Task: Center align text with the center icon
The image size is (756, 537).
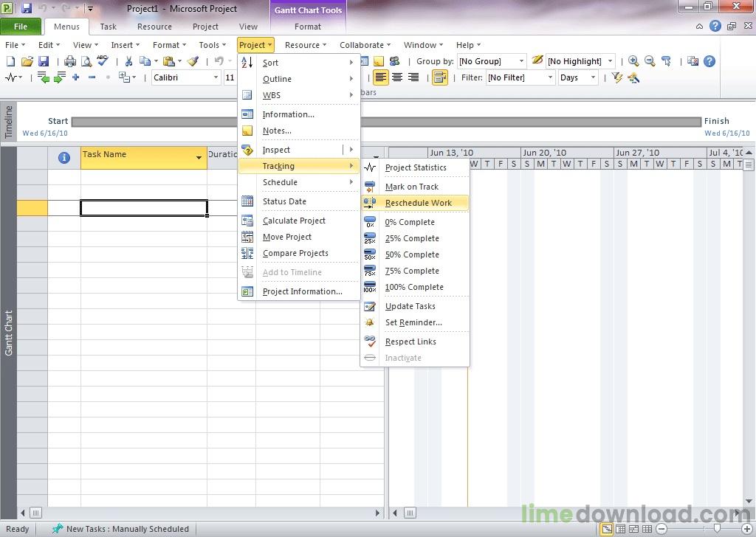Action: [396, 77]
